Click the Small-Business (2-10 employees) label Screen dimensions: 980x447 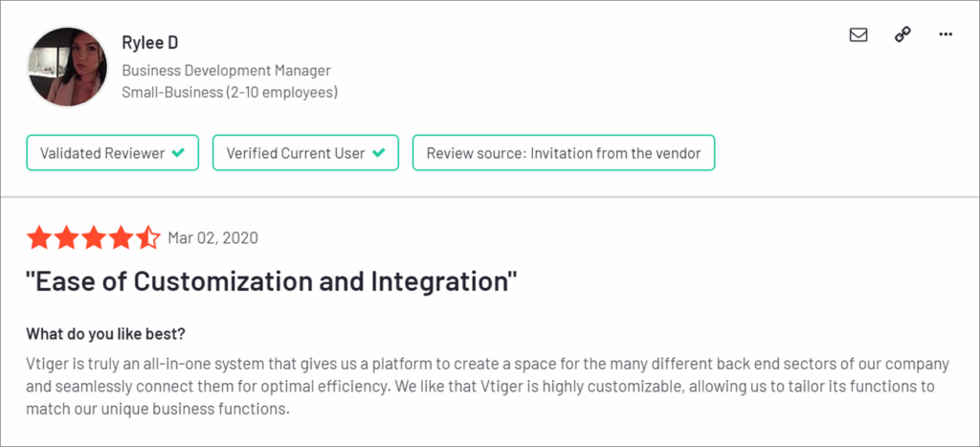(x=230, y=93)
